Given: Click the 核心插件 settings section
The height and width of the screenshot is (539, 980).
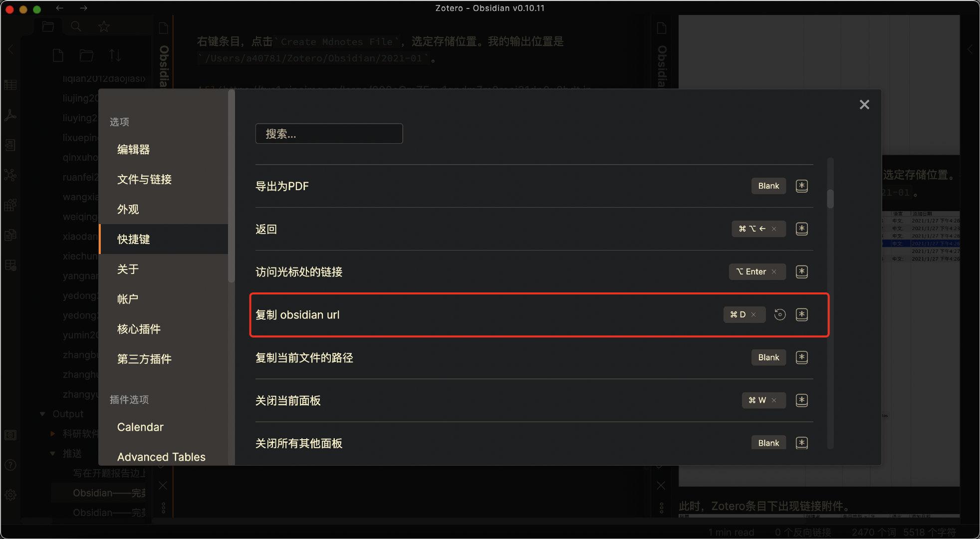Looking at the screenshot, I should (139, 328).
